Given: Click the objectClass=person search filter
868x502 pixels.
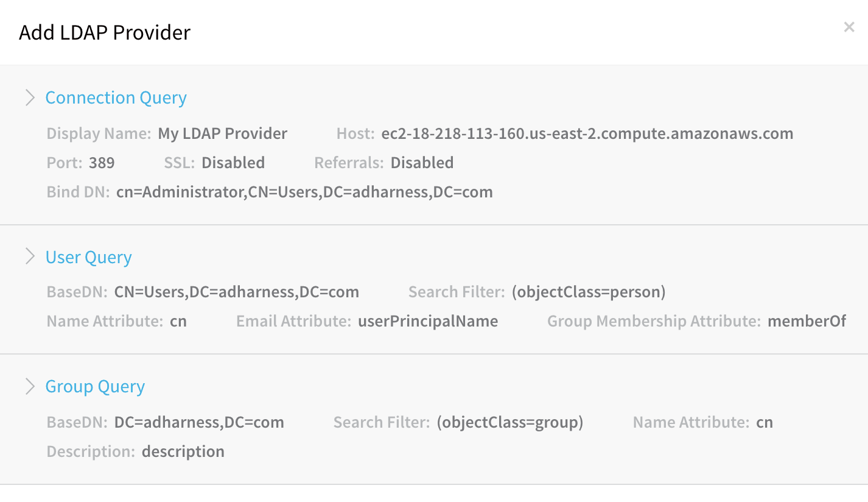Looking at the screenshot, I should coord(589,292).
